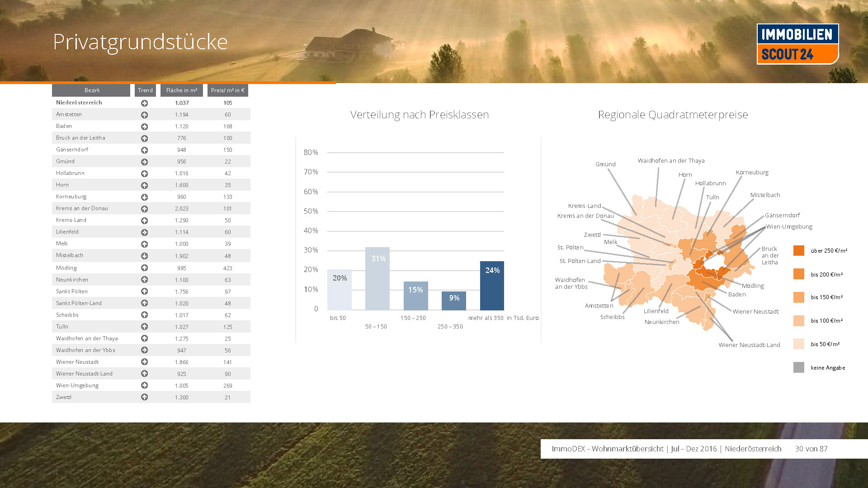868x488 pixels.
Task: Click Korneuburg's downward trend arrow
Action: point(144,197)
